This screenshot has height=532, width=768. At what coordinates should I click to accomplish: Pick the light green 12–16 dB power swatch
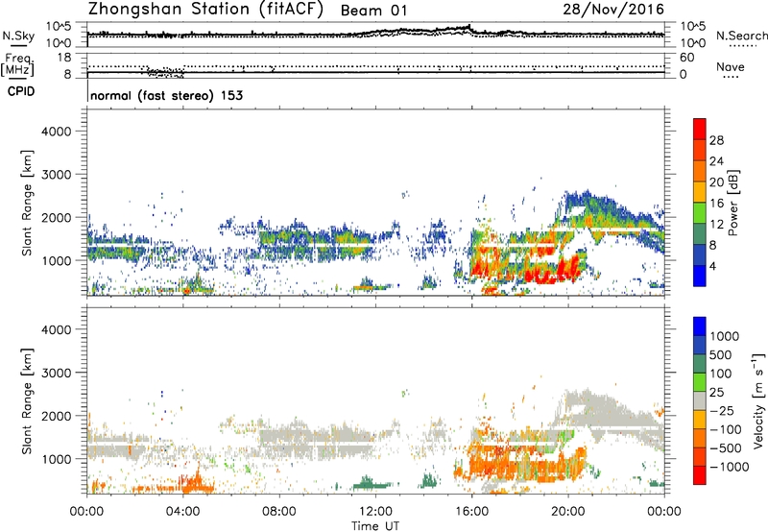point(700,213)
